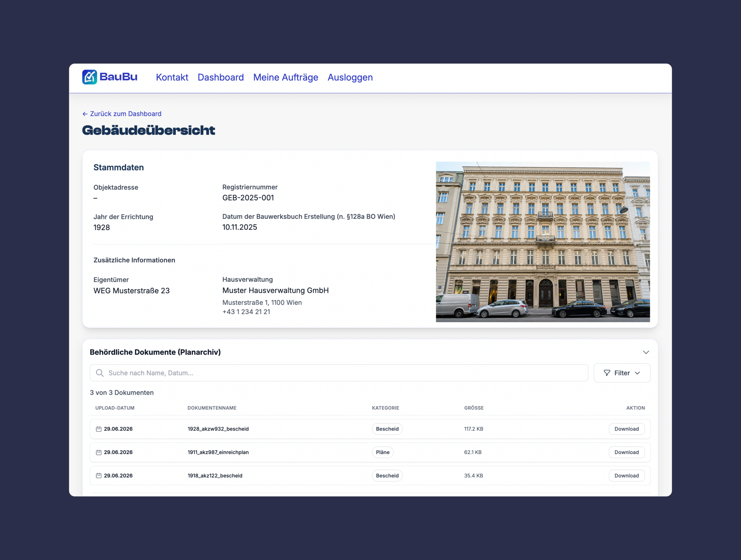
Task: Click the KATEGORIE column header
Action: (386, 408)
